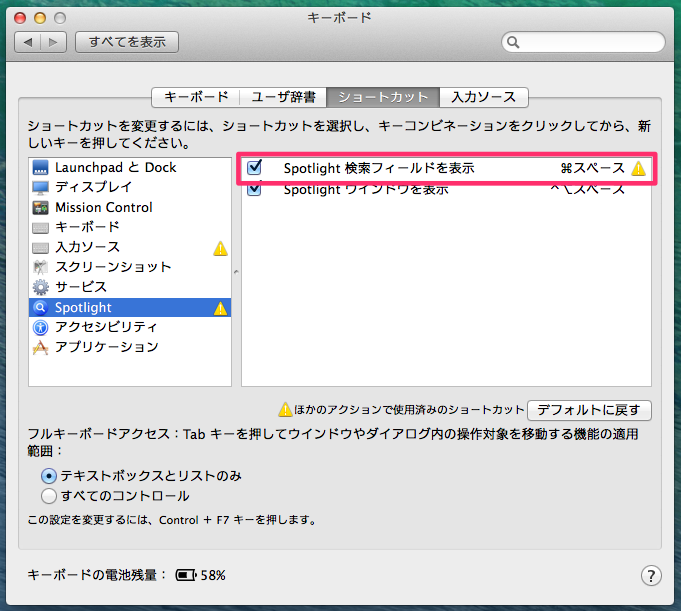The height and width of the screenshot is (611, 681).
Task: Open the 入力ソース tab
Action: [484, 97]
